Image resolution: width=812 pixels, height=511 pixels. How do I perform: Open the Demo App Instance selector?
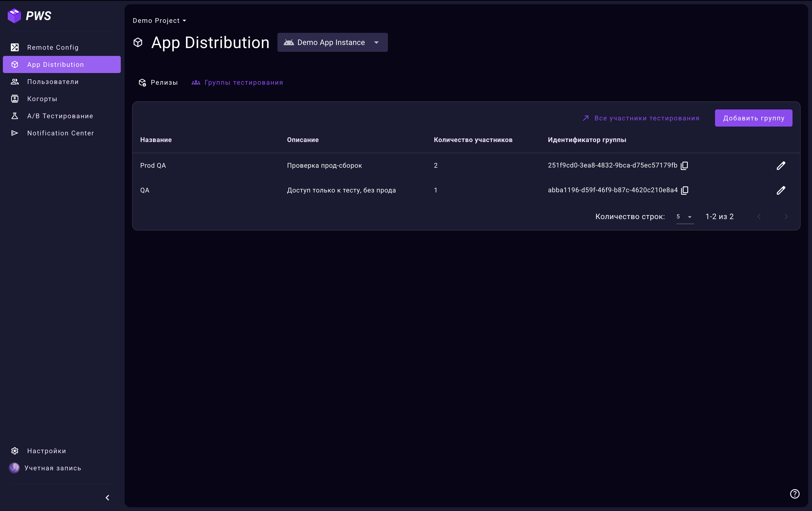click(332, 43)
